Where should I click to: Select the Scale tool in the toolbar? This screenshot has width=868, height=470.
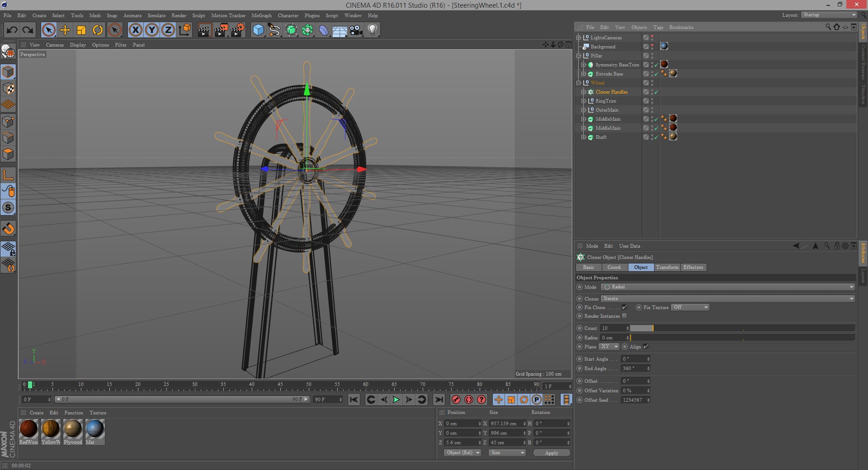tap(81, 30)
